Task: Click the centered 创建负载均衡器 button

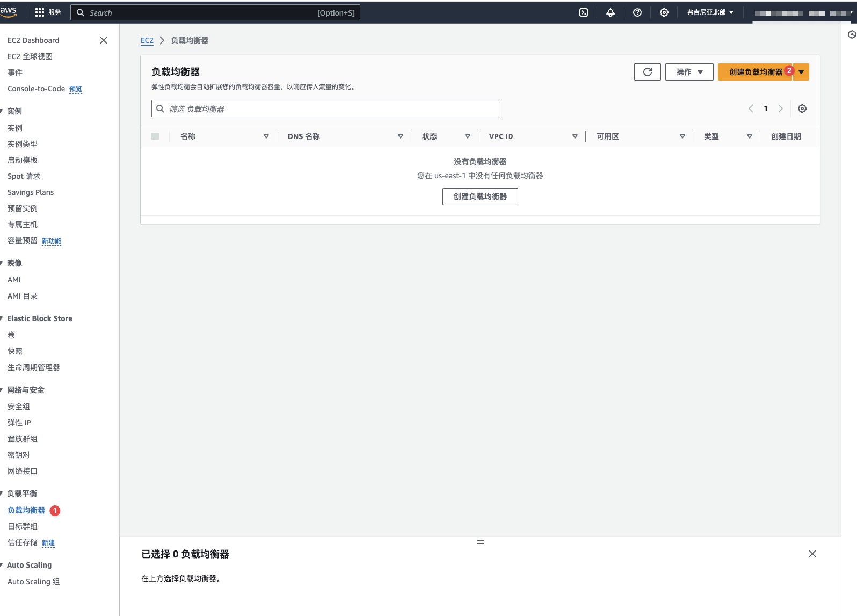Action: coord(480,197)
